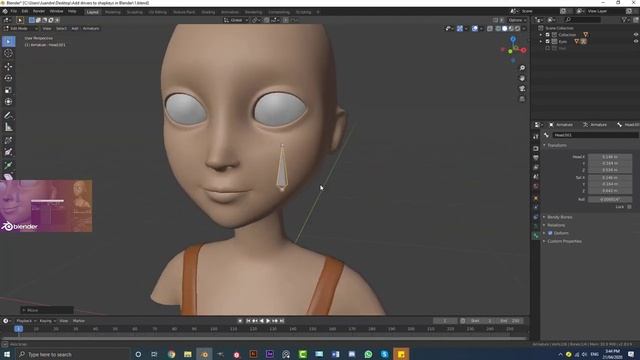Open the Render menu
The width and height of the screenshot is (640, 360).
(39, 11)
